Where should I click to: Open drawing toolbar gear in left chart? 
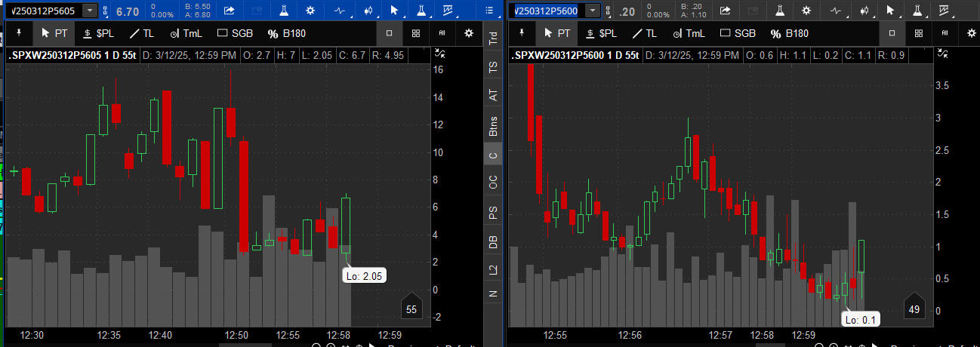(x=470, y=33)
